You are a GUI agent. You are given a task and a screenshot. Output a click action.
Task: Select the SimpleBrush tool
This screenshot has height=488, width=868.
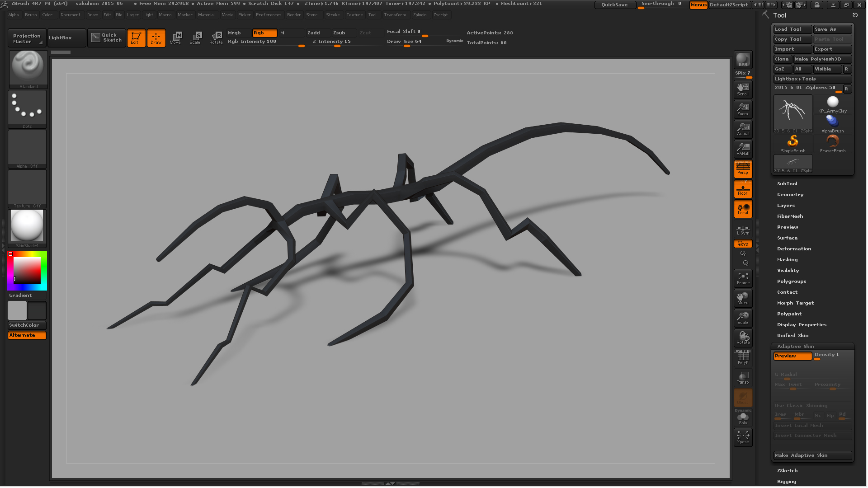[793, 144]
